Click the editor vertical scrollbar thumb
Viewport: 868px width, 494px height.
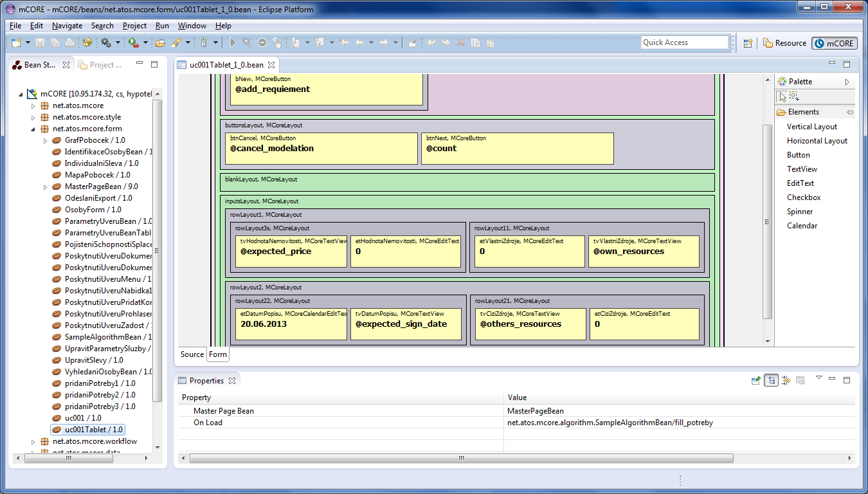[766, 222]
